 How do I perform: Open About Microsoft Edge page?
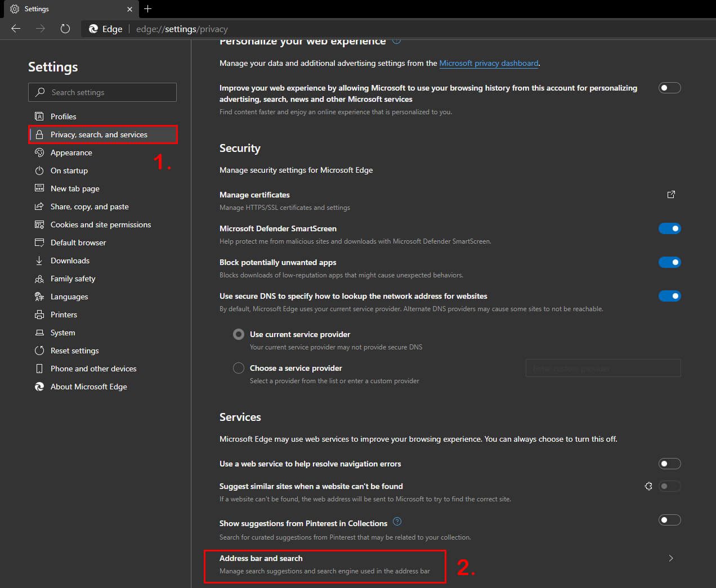pos(102,387)
